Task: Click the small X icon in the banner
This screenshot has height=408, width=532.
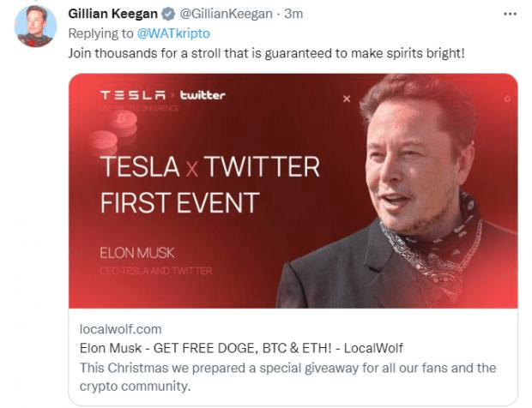Action: coord(347,99)
